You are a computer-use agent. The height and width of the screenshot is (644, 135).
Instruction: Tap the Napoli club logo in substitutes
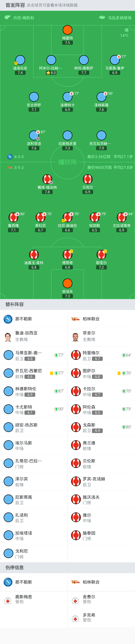click(x=8, y=319)
